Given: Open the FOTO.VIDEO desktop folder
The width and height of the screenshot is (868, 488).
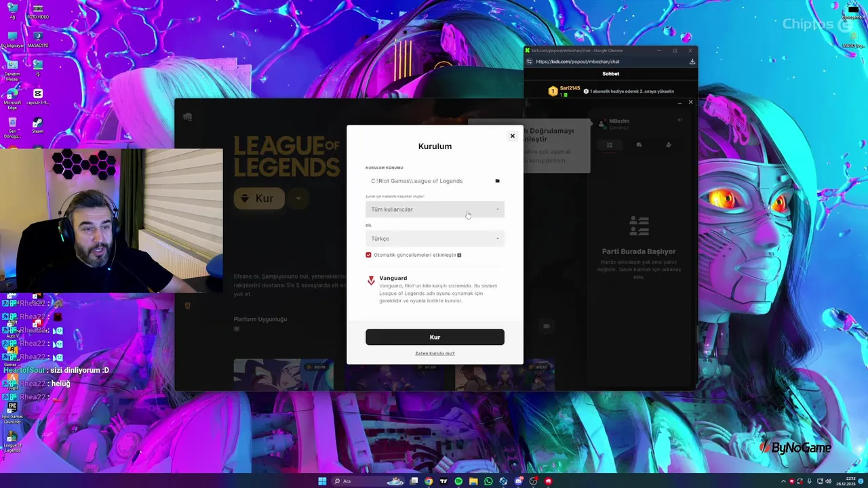Looking at the screenshot, I should tap(38, 12).
